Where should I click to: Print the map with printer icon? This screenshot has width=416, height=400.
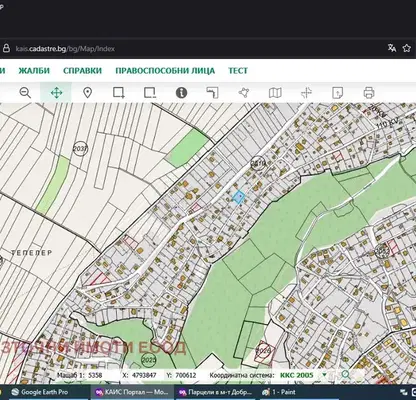(x=369, y=93)
